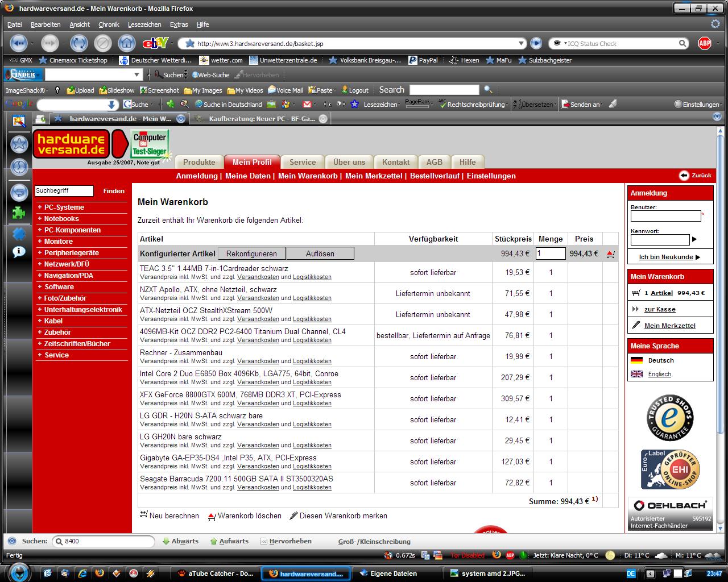728x582 pixels.
Task: Click the login arrow next to Kennwort field
Action: tap(694, 239)
